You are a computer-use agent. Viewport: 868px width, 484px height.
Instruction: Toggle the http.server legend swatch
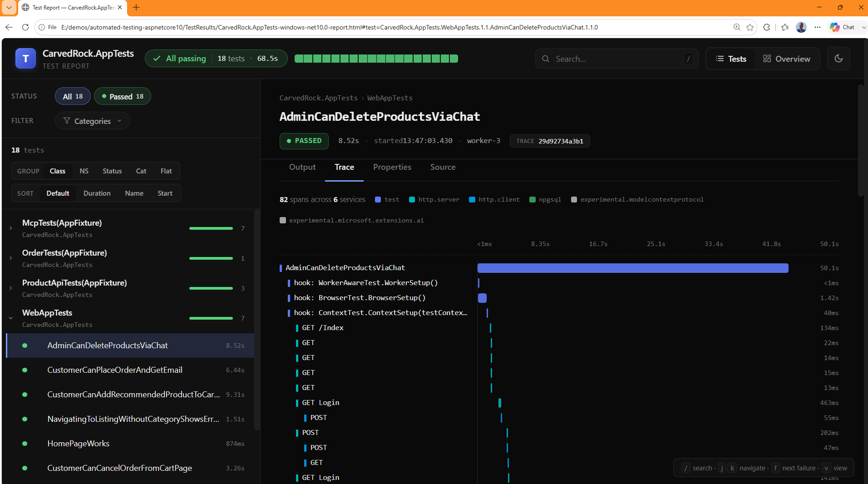coord(412,200)
